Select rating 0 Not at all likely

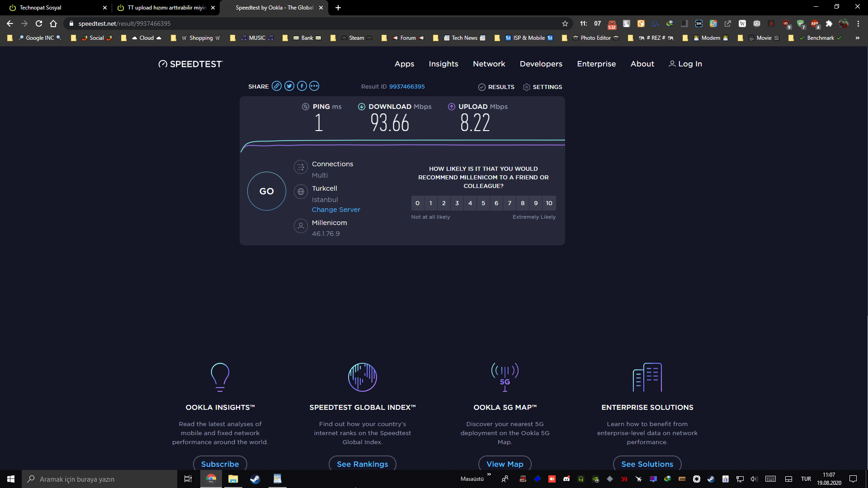tap(417, 203)
